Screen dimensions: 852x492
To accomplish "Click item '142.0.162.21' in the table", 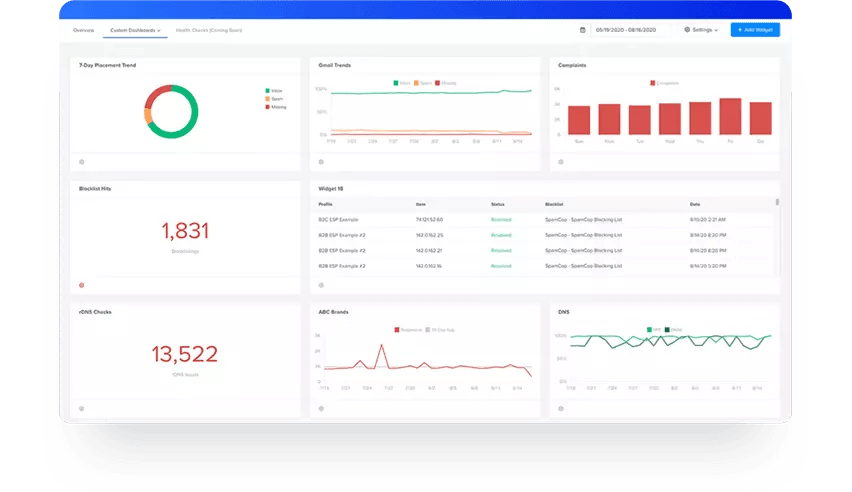I will click(x=429, y=251).
